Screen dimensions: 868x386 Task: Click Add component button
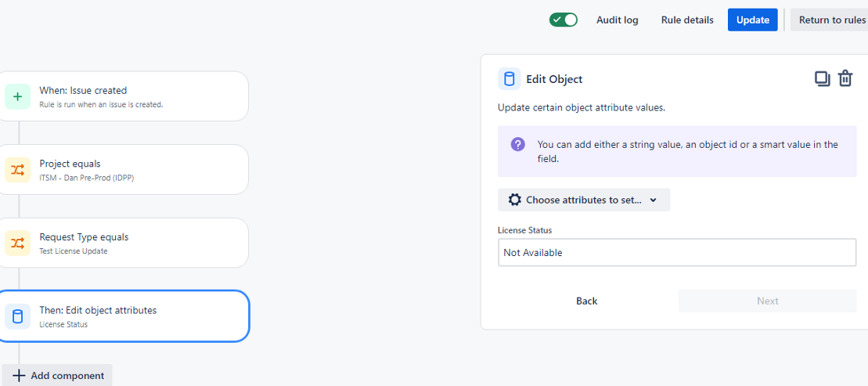point(57,376)
